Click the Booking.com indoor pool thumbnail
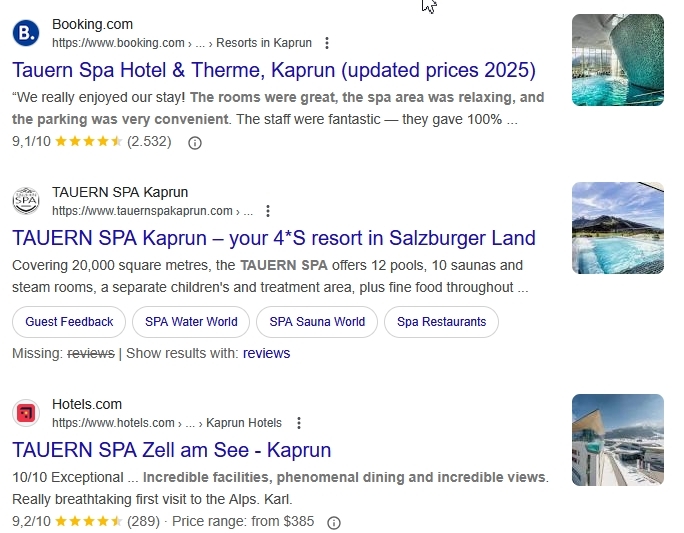The width and height of the screenshot is (684, 533). pyautogui.click(x=617, y=60)
